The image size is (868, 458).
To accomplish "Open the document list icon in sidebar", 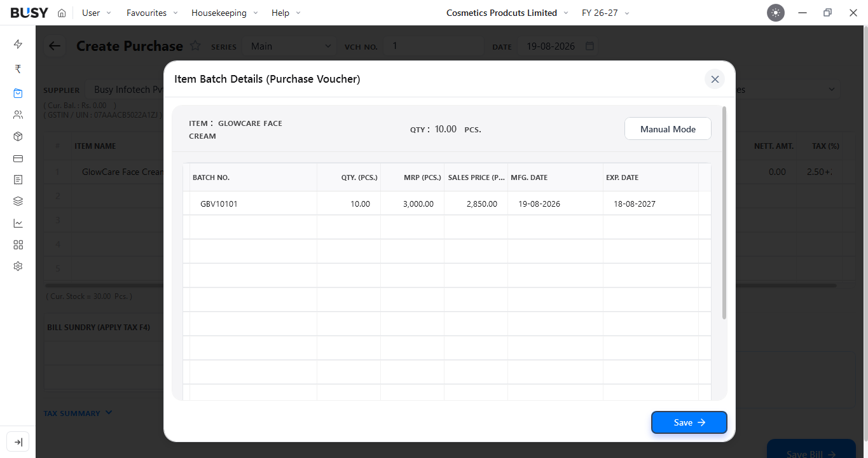I will coord(18,180).
